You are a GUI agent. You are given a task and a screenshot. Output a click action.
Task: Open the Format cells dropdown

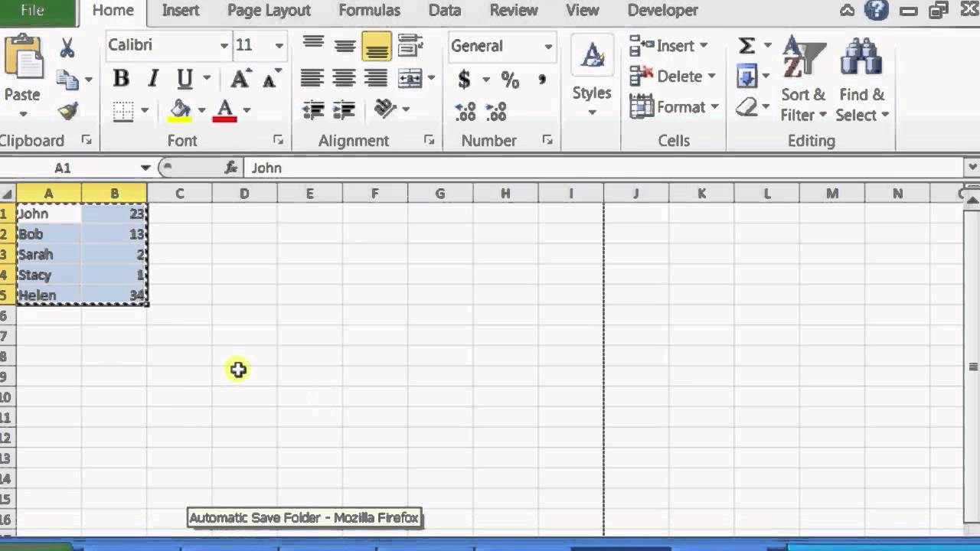click(x=714, y=107)
